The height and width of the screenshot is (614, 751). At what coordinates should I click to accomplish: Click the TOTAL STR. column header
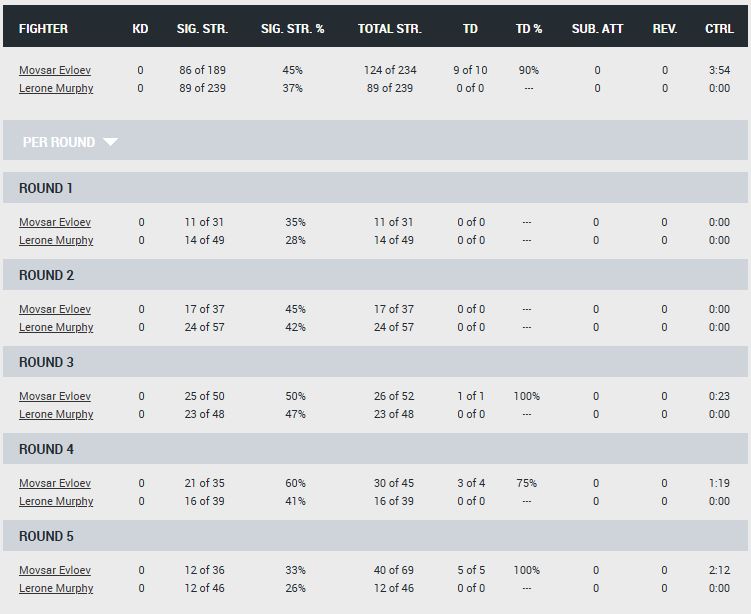(389, 29)
